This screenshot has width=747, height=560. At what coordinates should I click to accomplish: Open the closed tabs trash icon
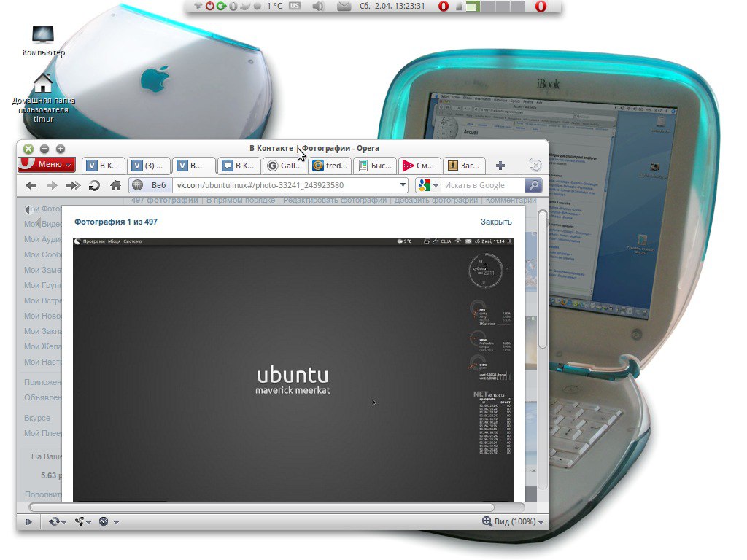[535, 166]
